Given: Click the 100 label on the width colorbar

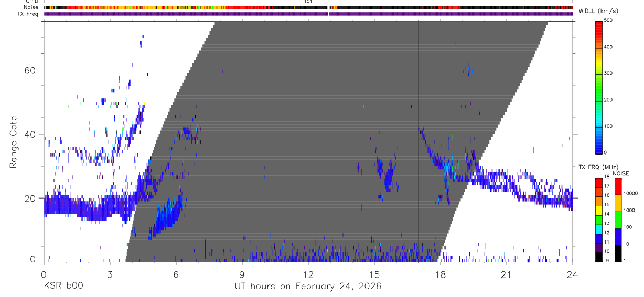Looking at the screenshot, I should (x=609, y=126).
